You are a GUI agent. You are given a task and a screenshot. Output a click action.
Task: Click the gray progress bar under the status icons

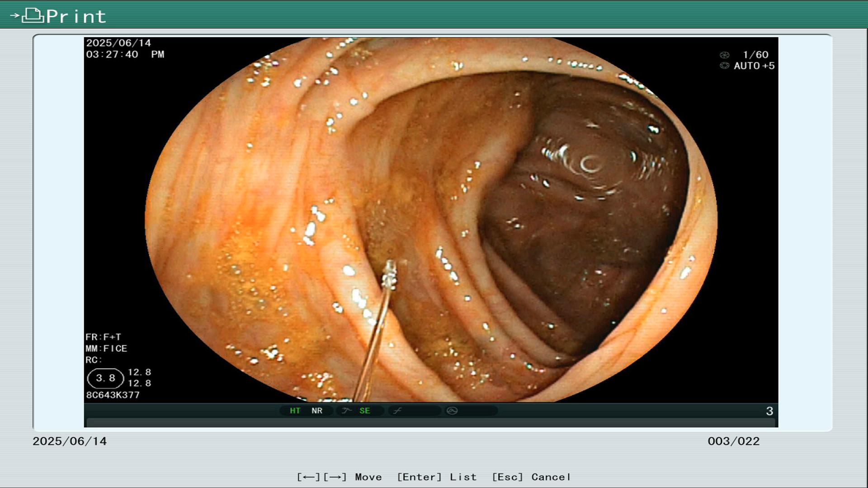coord(430,422)
